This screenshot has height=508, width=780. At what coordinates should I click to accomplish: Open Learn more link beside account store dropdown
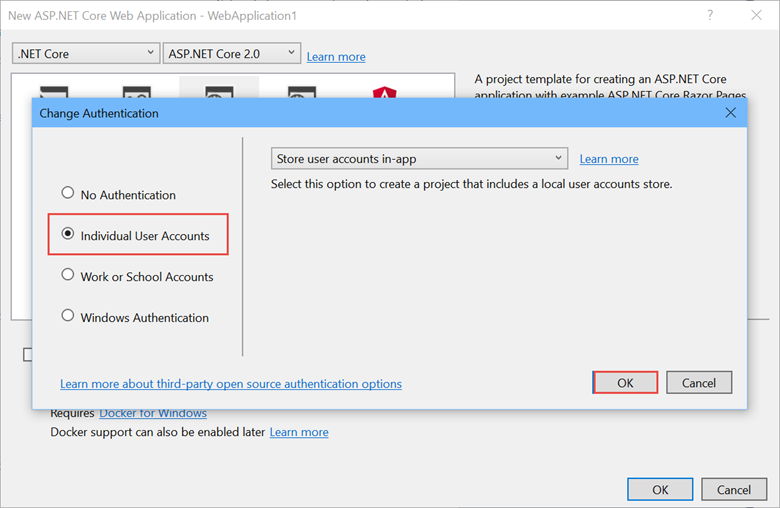[608, 159]
